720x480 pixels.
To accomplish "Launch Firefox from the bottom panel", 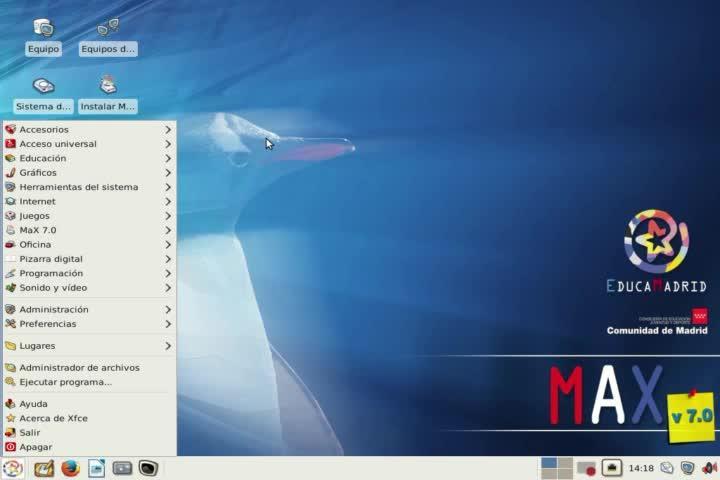I will [x=70, y=469].
